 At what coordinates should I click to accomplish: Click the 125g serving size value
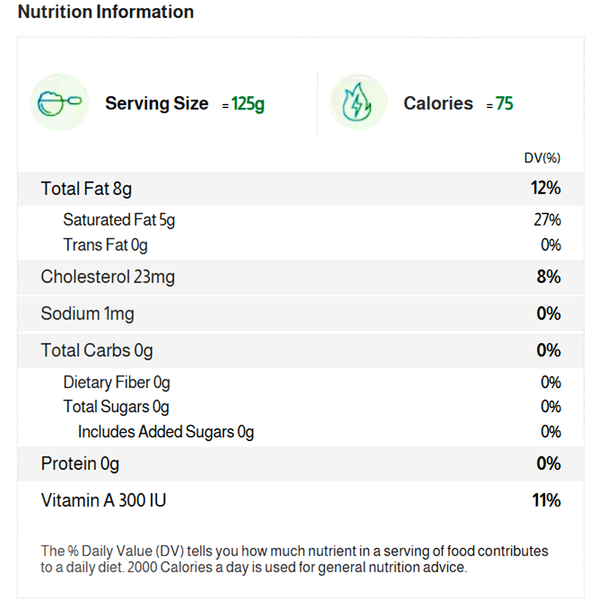248,104
